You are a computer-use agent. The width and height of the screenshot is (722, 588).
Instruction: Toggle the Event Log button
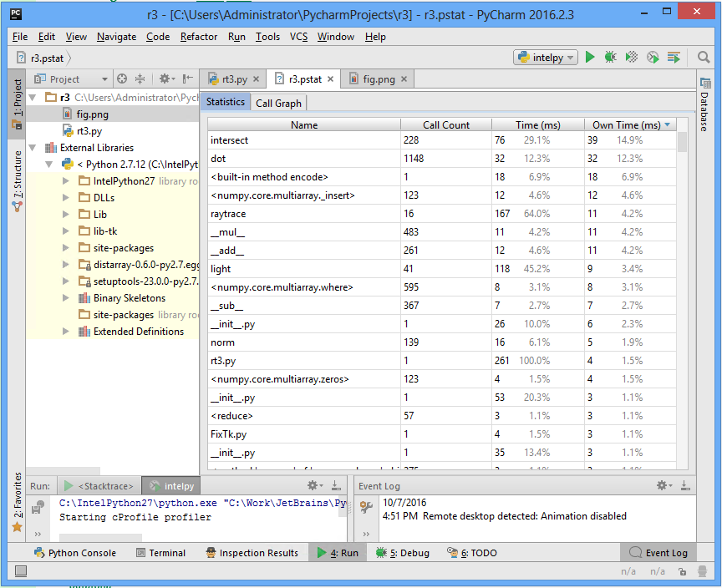658,553
